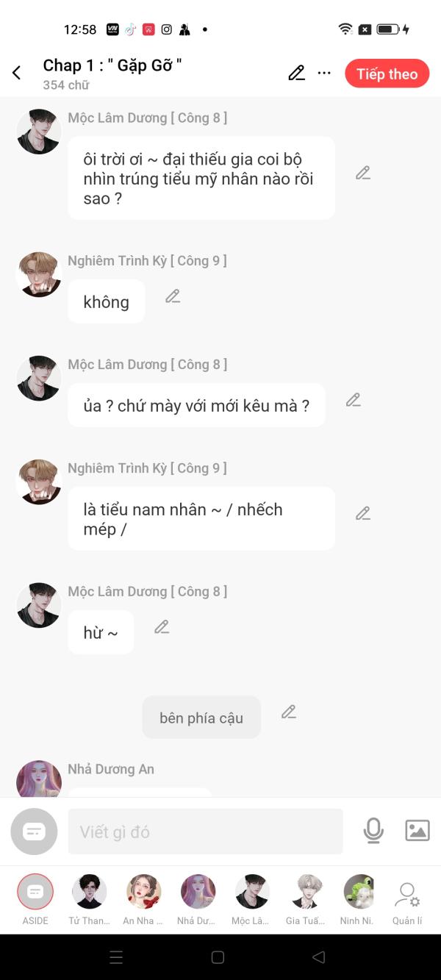
Task: Tap the microphone voice input icon
Action: (x=373, y=831)
